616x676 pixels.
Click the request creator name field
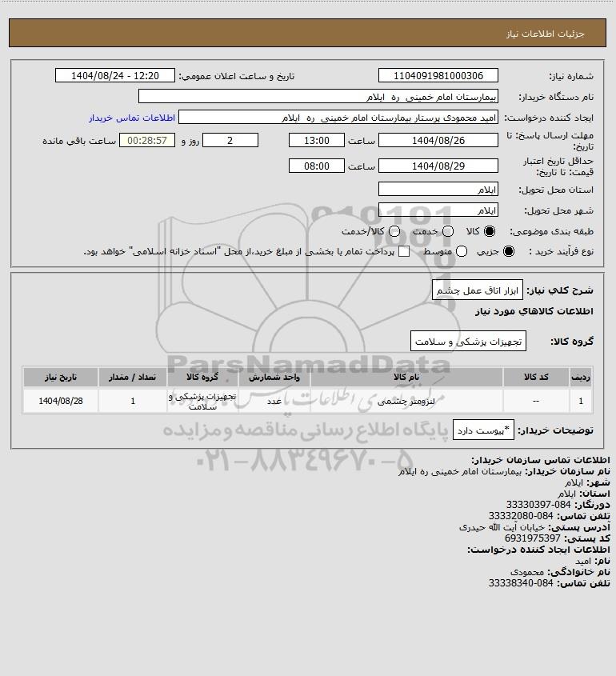338,118
